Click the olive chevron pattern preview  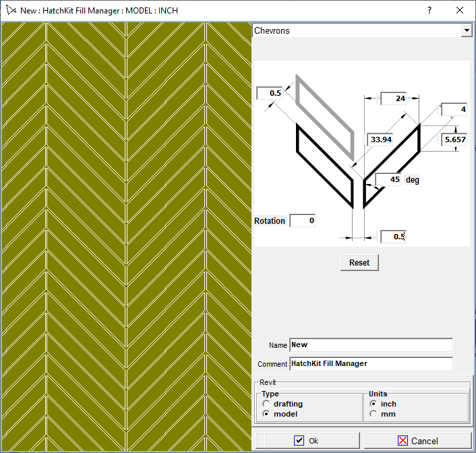[x=126, y=236]
